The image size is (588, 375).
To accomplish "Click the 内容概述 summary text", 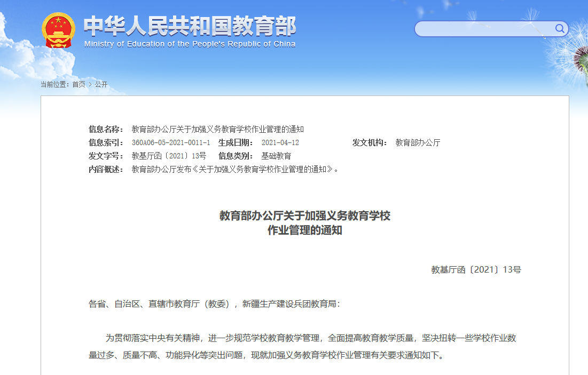I will tap(235, 170).
